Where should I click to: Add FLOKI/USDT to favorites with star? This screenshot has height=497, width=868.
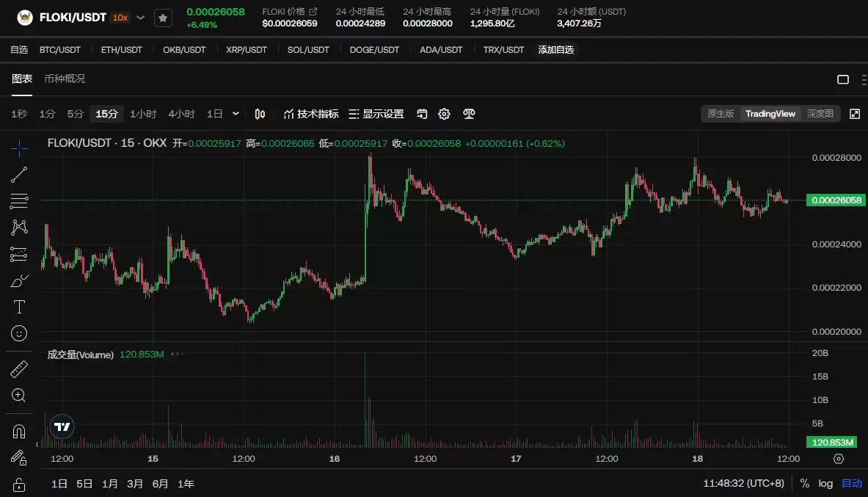[x=163, y=18]
